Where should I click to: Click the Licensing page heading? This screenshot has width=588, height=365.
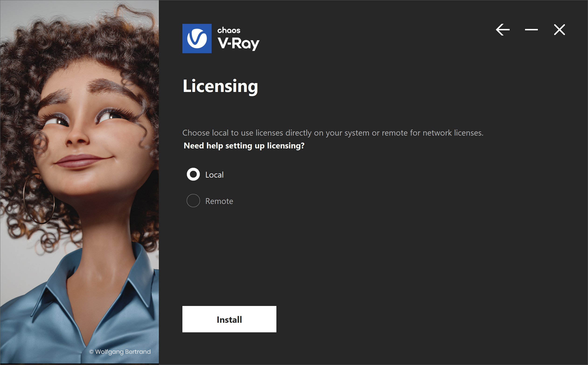(220, 86)
